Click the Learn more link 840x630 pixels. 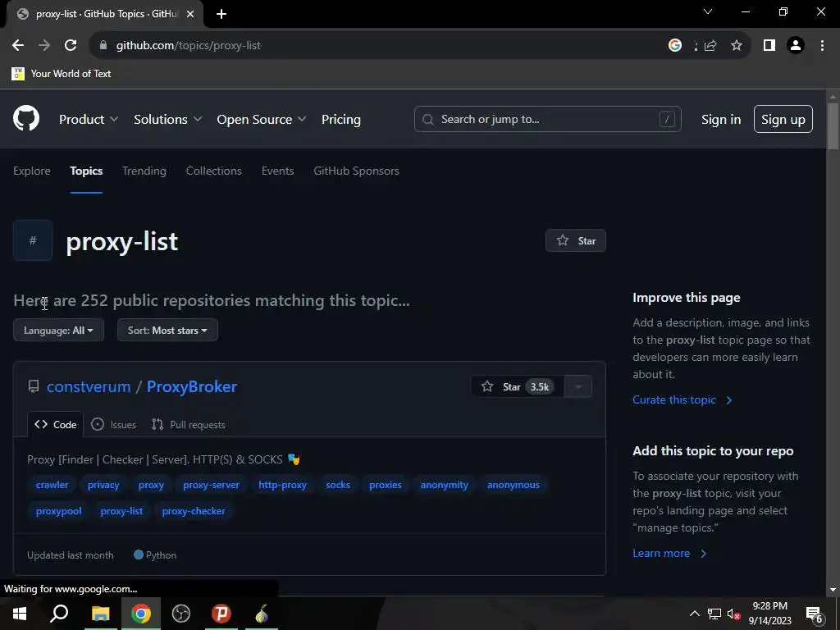669,554
